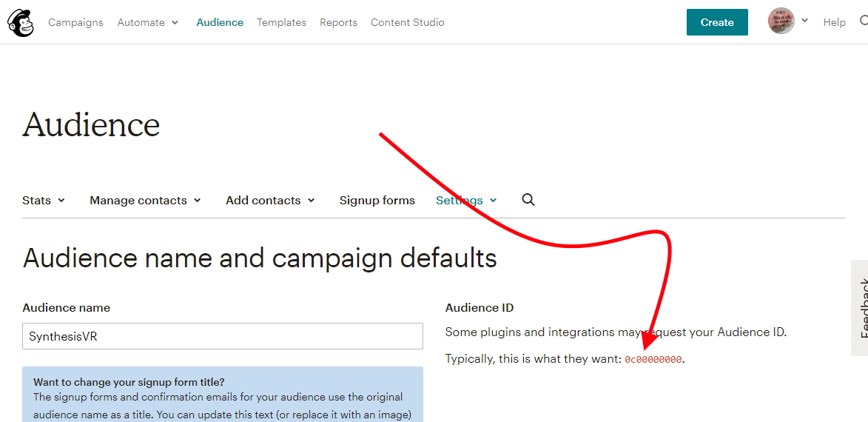
Task: Click the account profile avatar
Action: (x=781, y=21)
